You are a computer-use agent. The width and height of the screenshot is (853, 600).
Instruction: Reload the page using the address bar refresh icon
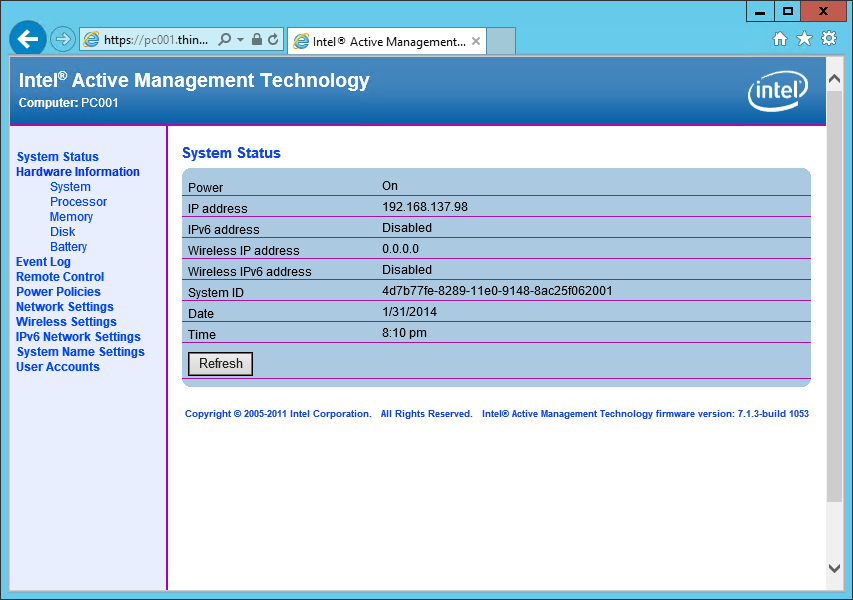pos(273,39)
